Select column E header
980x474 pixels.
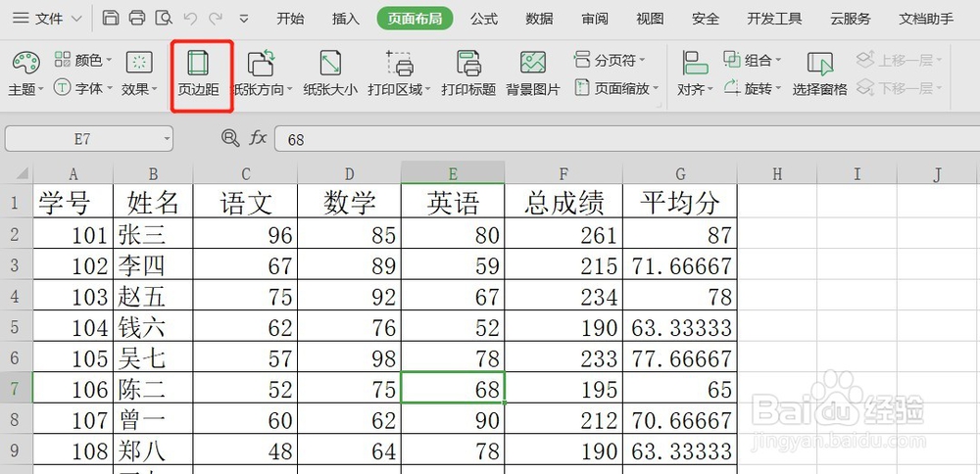(x=453, y=173)
